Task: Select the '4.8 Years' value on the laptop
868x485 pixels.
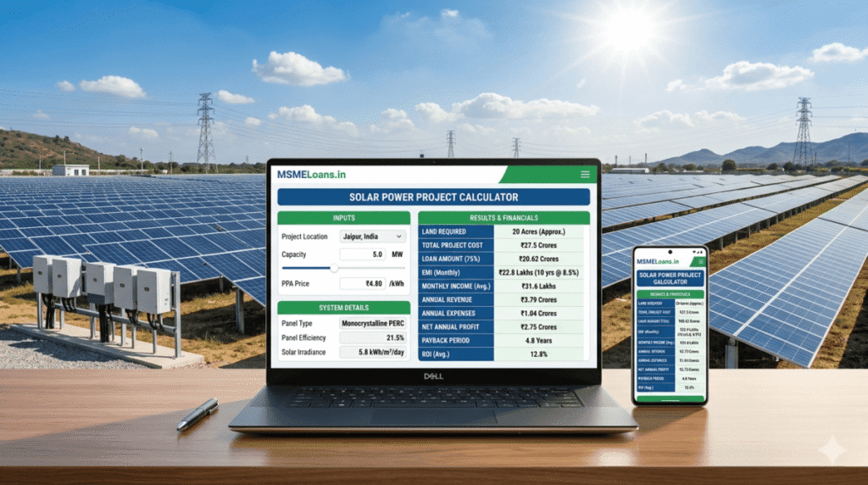Action: point(538,341)
